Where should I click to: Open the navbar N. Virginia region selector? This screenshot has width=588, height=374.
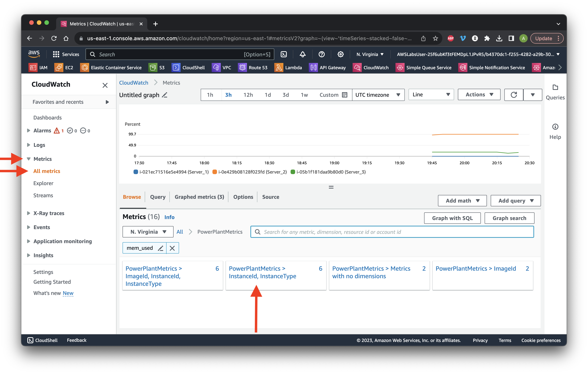click(x=370, y=54)
